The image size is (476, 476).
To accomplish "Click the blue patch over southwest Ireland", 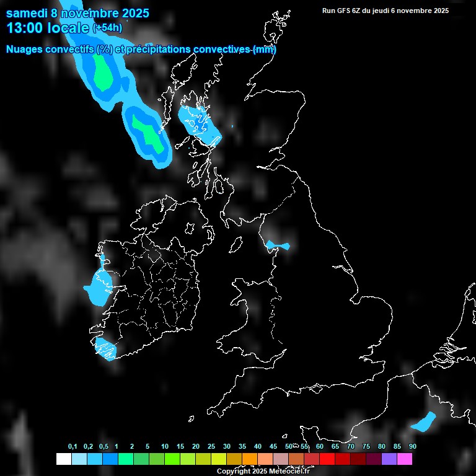I will 105,350.
